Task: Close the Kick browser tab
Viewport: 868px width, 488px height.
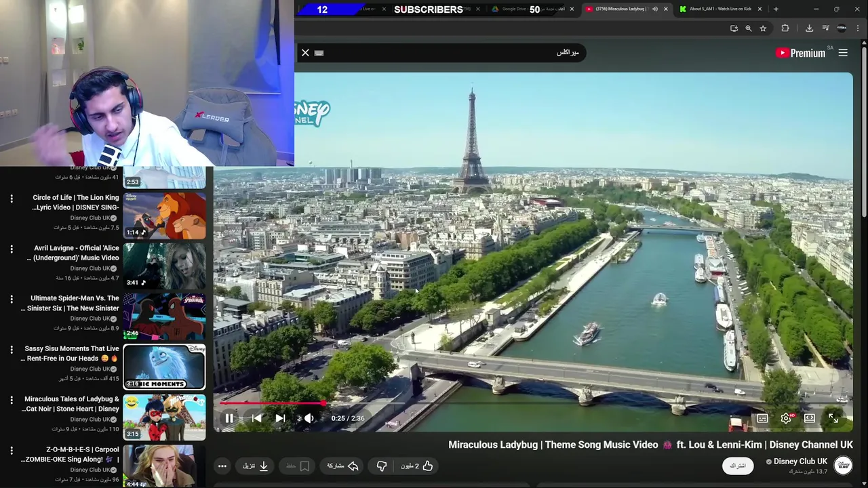Action: click(x=759, y=9)
